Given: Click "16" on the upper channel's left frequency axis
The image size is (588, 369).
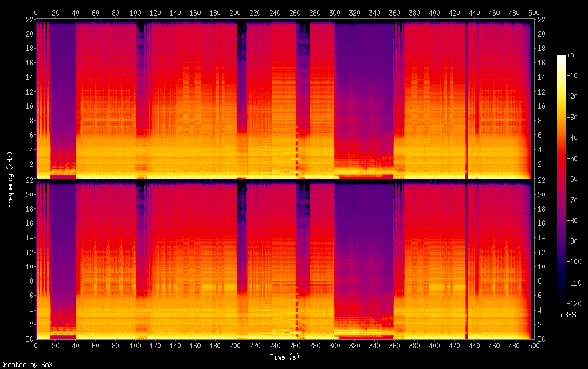Looking at the screenshot, I should click(29, 63).
